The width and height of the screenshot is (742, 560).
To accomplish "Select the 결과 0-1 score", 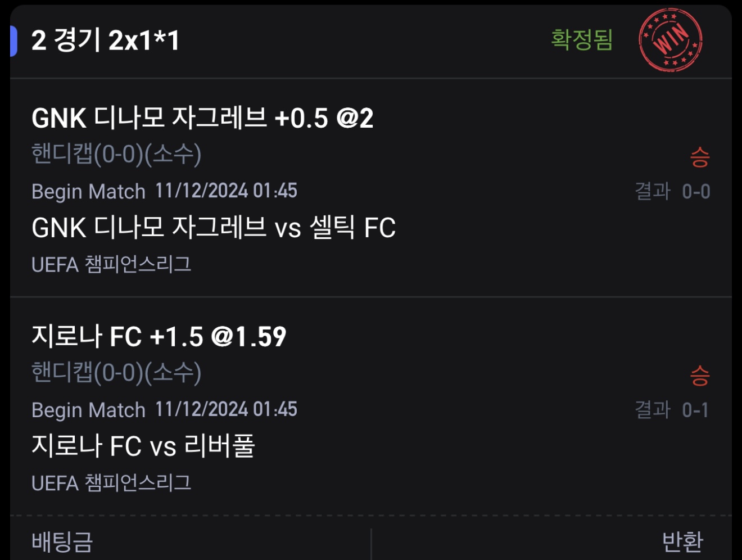I will pos(672,410).
